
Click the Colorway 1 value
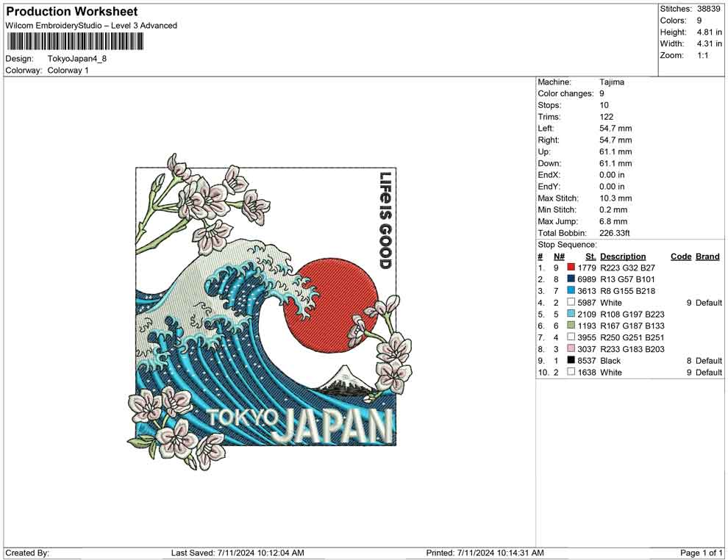point(68,71)
